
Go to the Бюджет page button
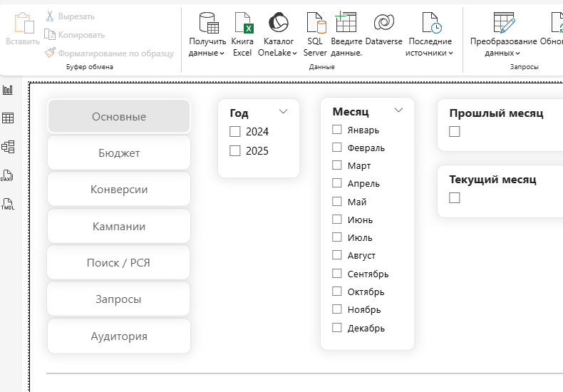tap(119, 153)
